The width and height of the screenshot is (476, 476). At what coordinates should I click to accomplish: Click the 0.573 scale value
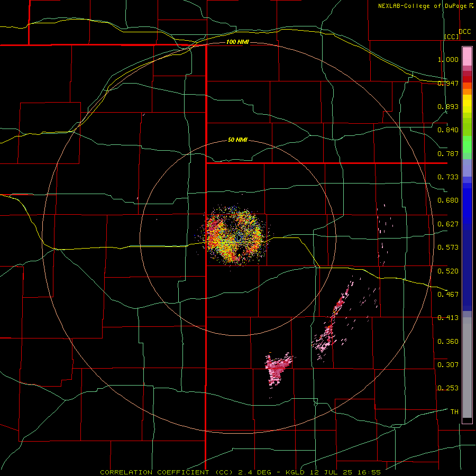click(x=448, y=248)
